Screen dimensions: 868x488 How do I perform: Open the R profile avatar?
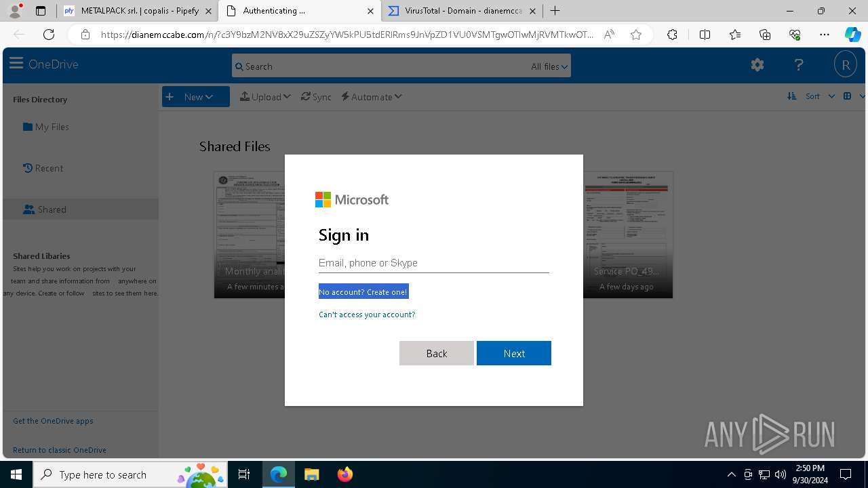tap(846, 65)
